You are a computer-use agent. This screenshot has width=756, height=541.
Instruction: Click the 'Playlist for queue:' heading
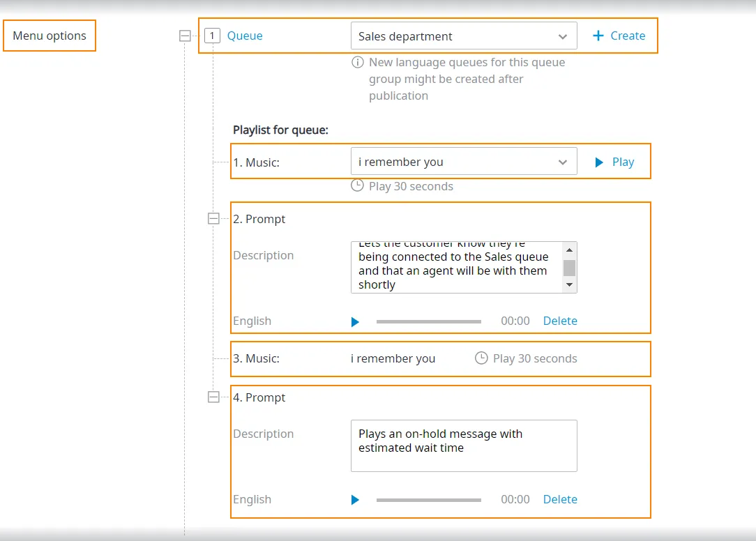click(280, 130)
